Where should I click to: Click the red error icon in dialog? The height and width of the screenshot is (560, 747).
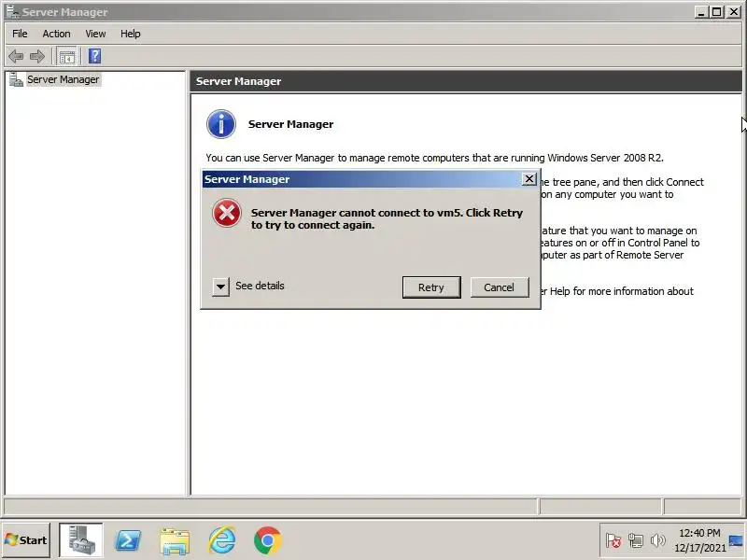227,213
